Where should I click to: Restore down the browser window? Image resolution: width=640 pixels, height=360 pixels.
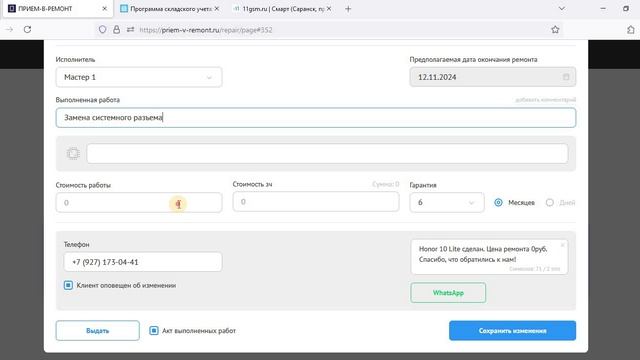pyautogui.click(x=626, y=9)
